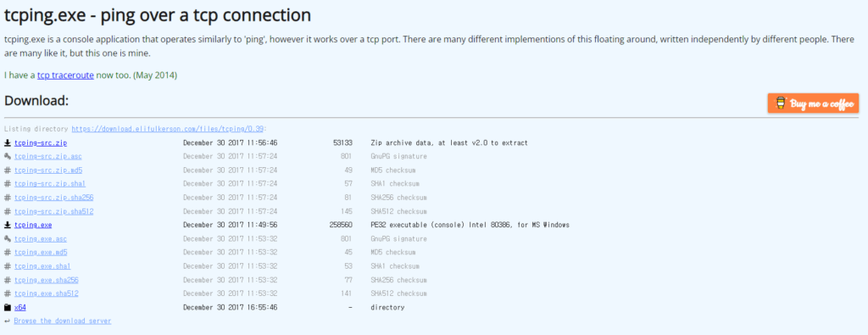This screenshot has height=335, width=868.
Task: Open the x64 directory
Action: tap(20, 307)
